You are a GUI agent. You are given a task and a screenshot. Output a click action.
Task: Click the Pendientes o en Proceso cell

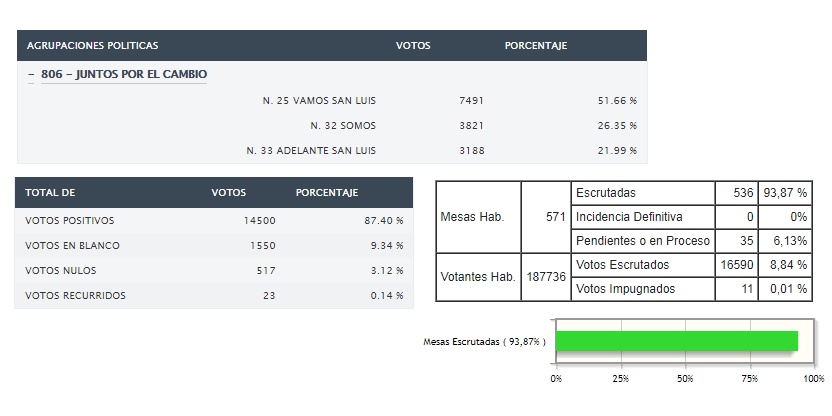pyautogui.click(x=643, y=241)
